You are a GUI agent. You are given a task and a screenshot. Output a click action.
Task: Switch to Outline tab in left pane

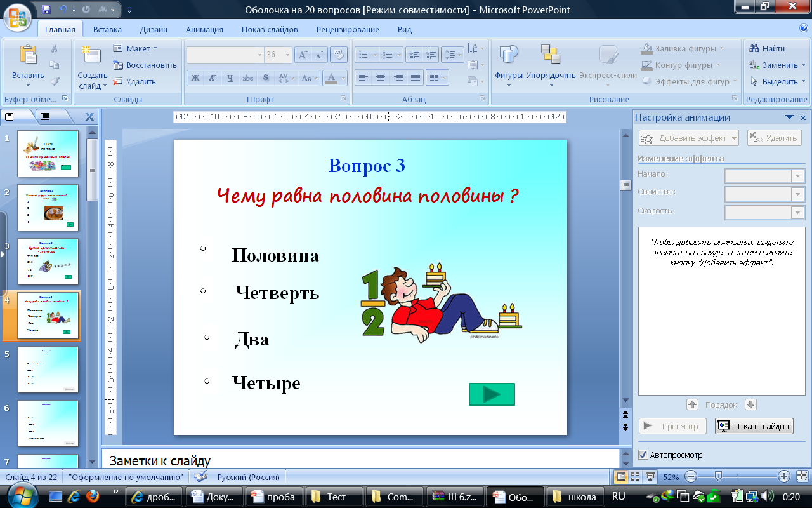(44, 116)
